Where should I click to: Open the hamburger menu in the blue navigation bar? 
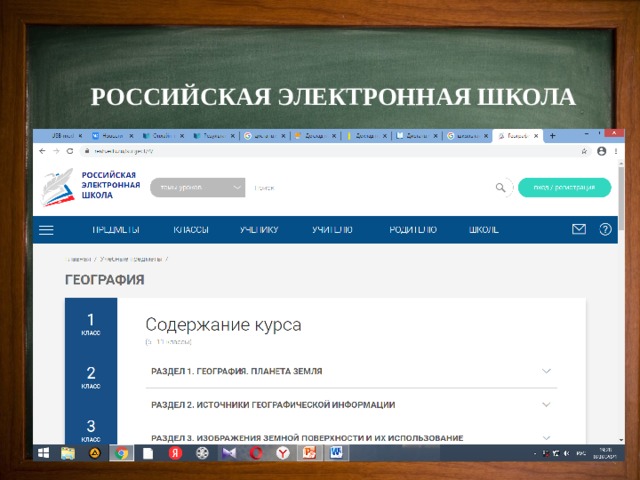coord(46,230)
